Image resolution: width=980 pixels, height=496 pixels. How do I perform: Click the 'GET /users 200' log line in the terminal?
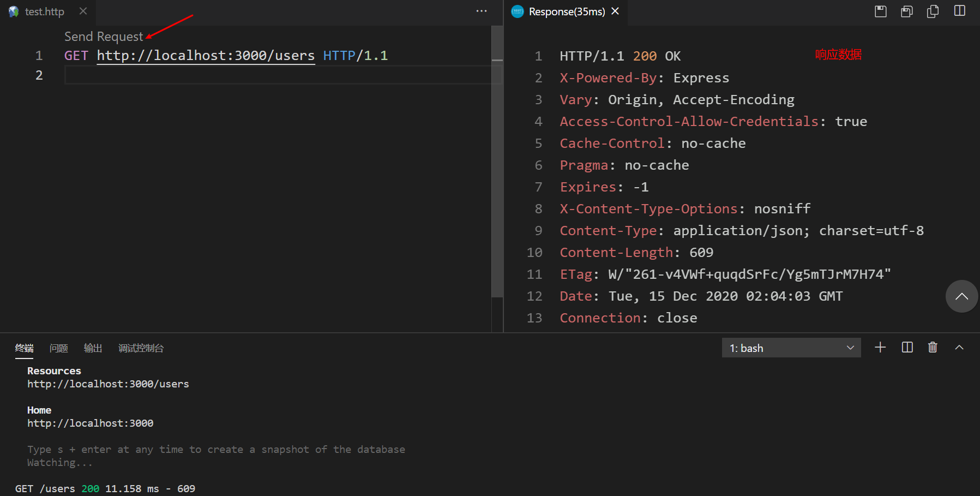point(105,489)
